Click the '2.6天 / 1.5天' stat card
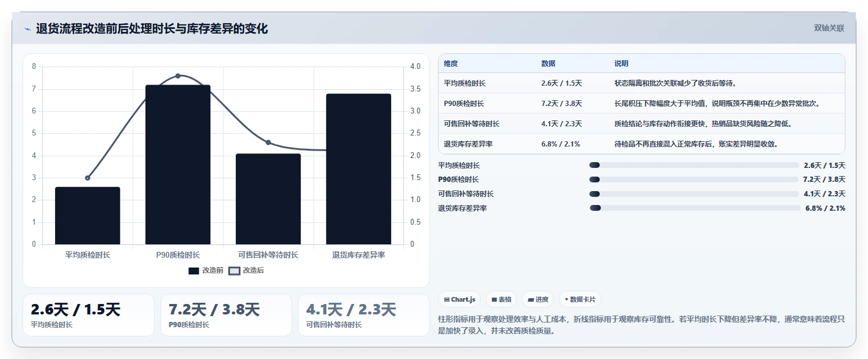 [89, 315]
